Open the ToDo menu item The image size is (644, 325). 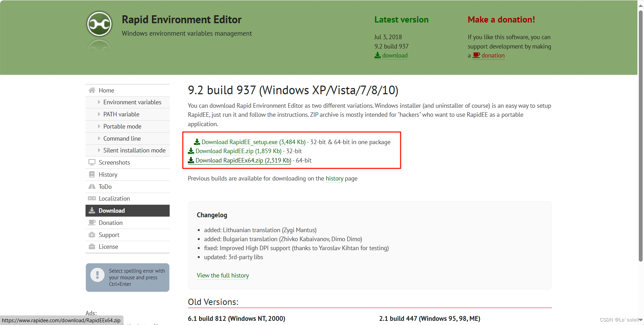[127, 187]
